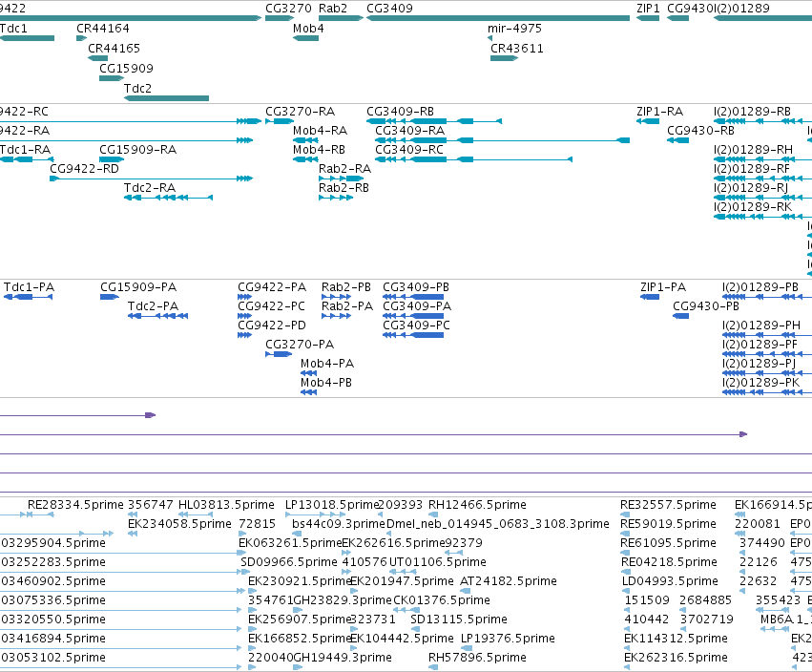
Task: Select the Tdc2 gene label
Action: (x=137, y=89)
